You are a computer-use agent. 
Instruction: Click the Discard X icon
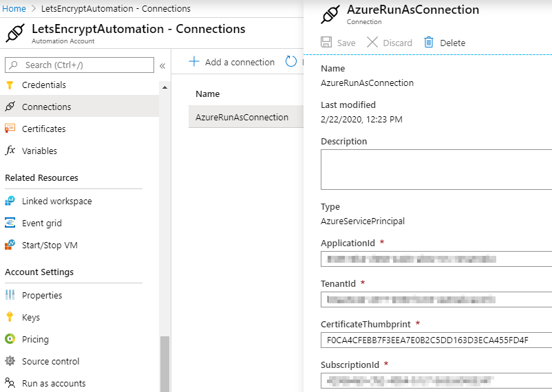click(x=372, y=42)
